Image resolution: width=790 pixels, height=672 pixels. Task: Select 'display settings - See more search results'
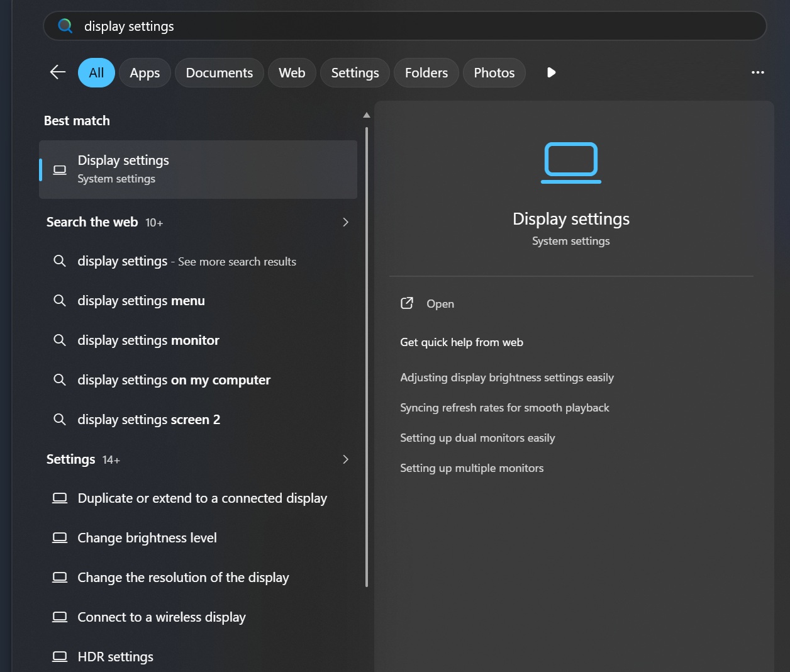pos(198,261)
